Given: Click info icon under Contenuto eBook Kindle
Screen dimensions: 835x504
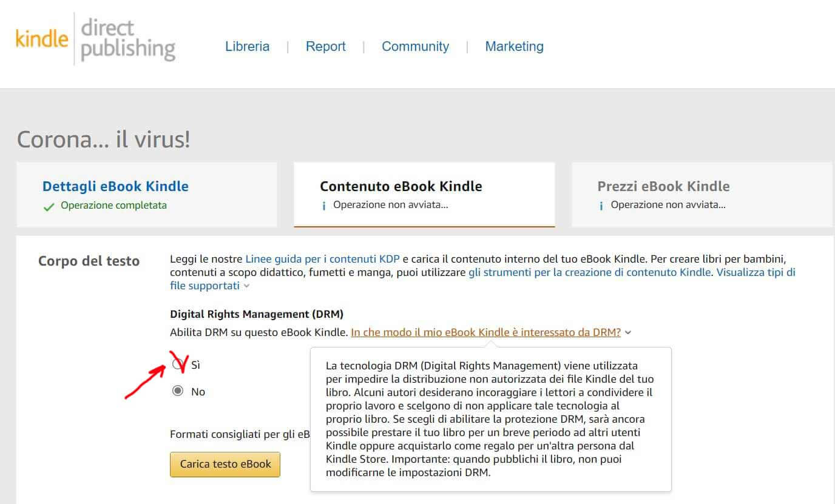Looking at the screenshot, I should 324,206.
